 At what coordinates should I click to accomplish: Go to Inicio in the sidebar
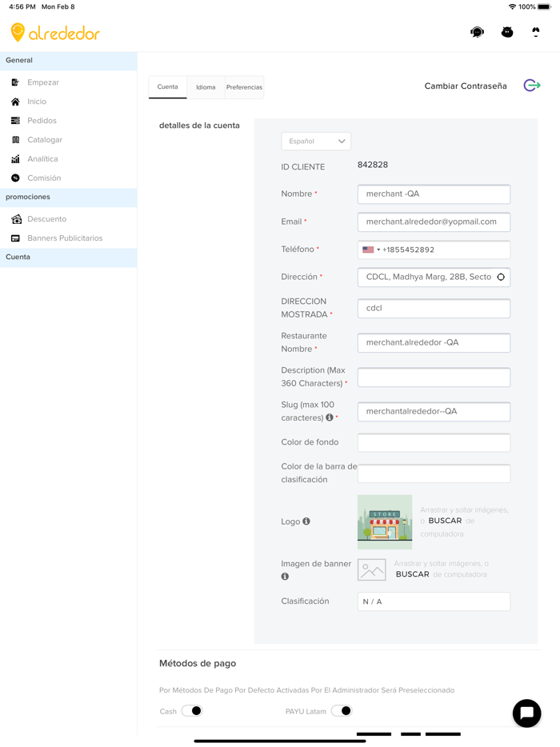[37, 102]
